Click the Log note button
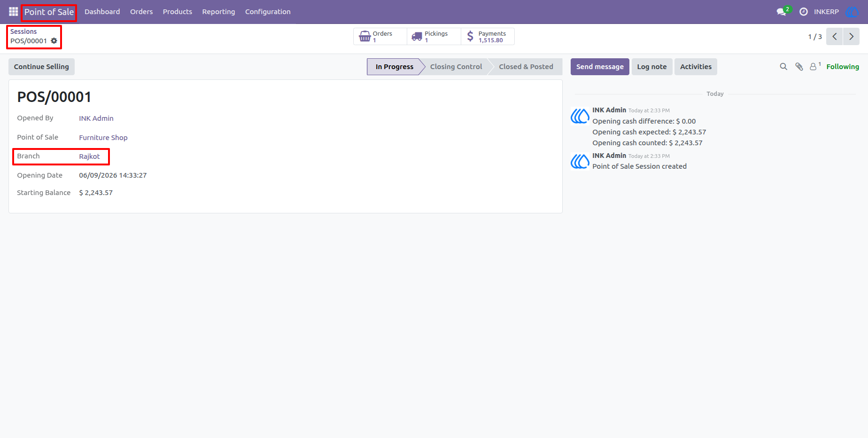 pos(652,67)
